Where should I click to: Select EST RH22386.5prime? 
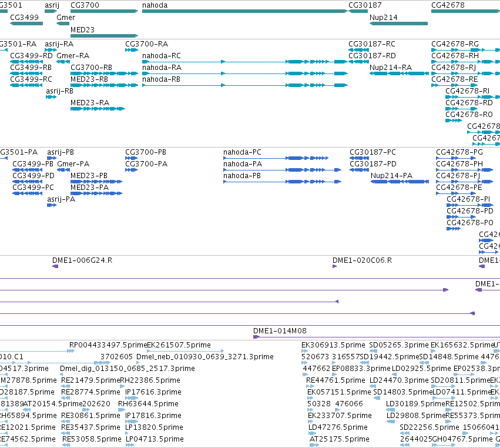pos(123,386)
